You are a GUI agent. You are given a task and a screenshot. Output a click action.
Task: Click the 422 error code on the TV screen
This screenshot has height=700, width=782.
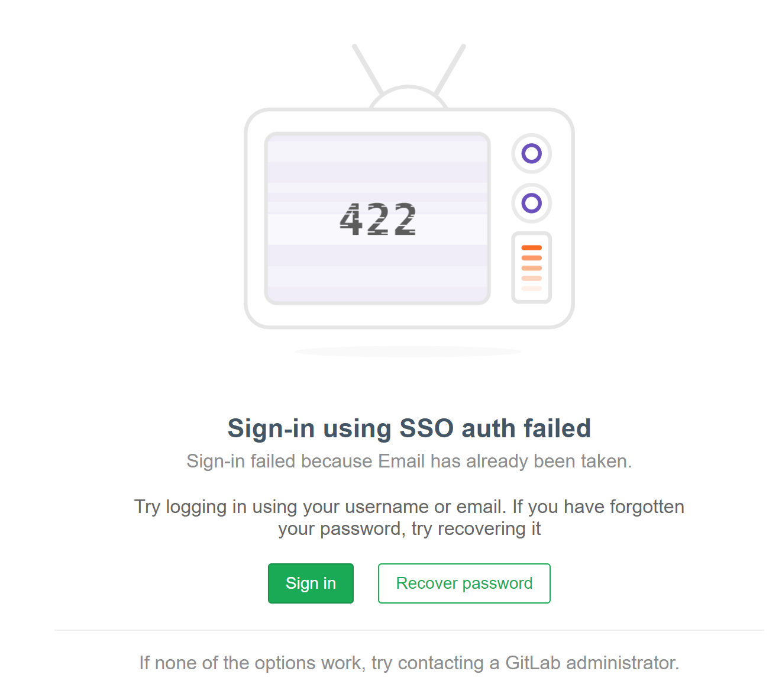[x=378, y=219]
